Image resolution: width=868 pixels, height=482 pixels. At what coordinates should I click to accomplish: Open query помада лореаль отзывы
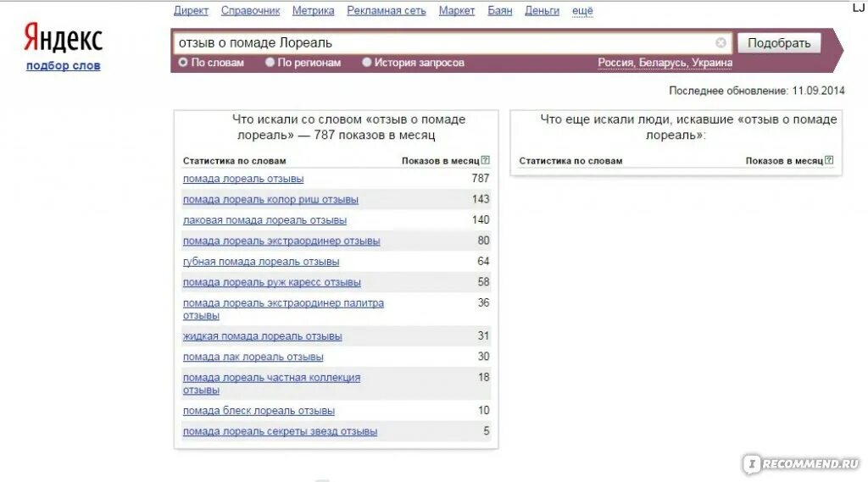(x=243, y=179)
